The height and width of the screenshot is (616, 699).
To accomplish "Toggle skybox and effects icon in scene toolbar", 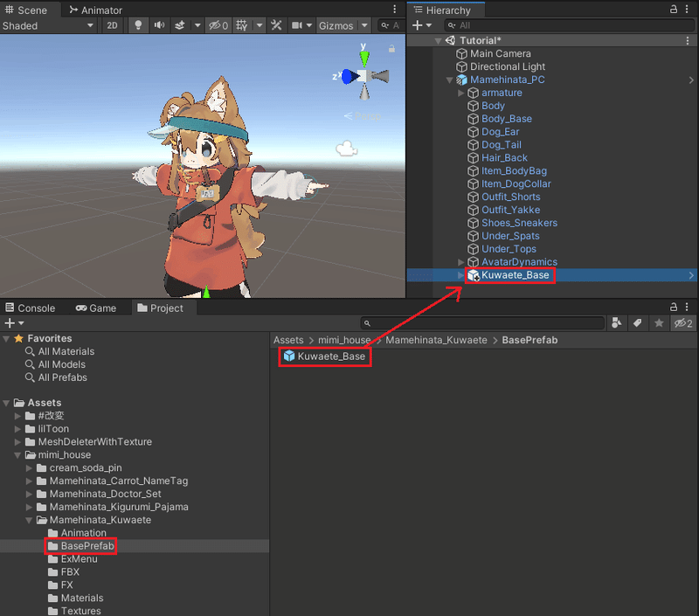I will point(180,25).
